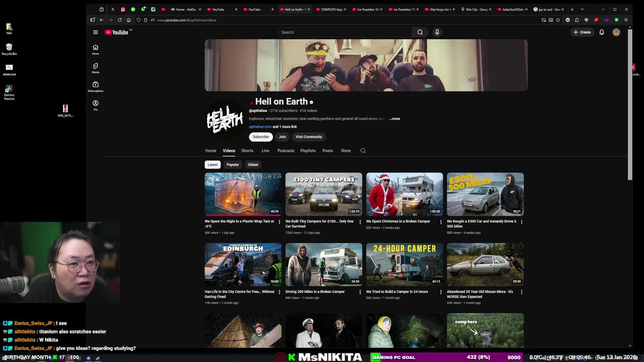644x362 pixels.
Task: Open the upthehoe.com link
Action: click(x=260, y=127)
